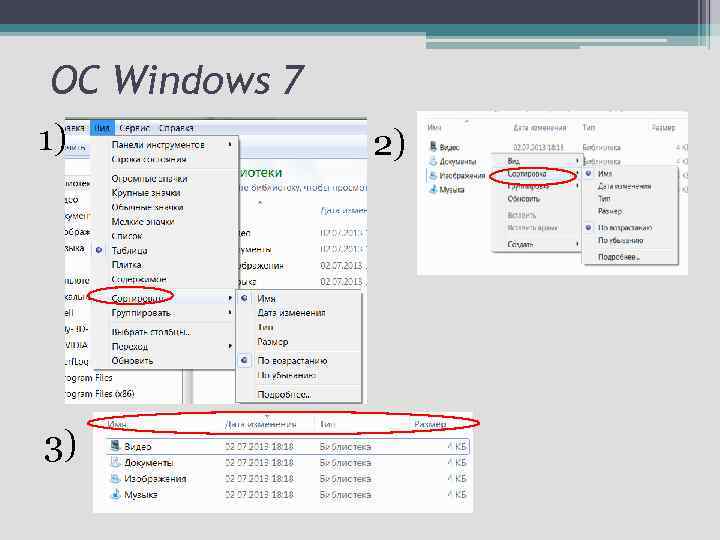The height and width of the screenshot is (540, 720).
Task: Choose По убыванию in Сортировать submenu
Action: coord(287,375)
